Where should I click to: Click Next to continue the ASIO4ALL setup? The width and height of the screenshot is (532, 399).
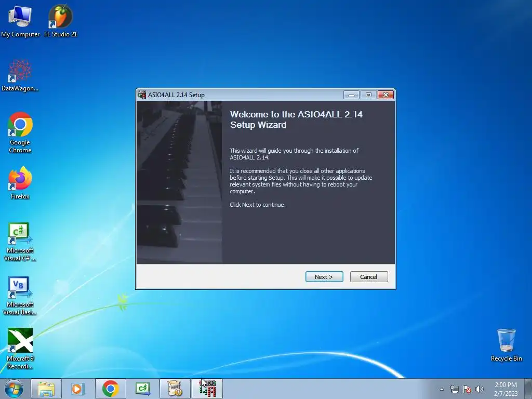(324, 277)
